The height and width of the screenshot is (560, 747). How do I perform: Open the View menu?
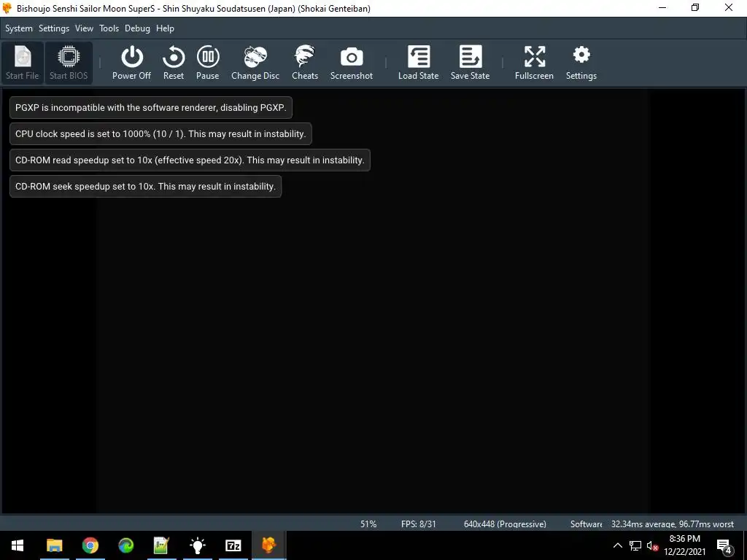pyautogui.click(x=84, y=28)
